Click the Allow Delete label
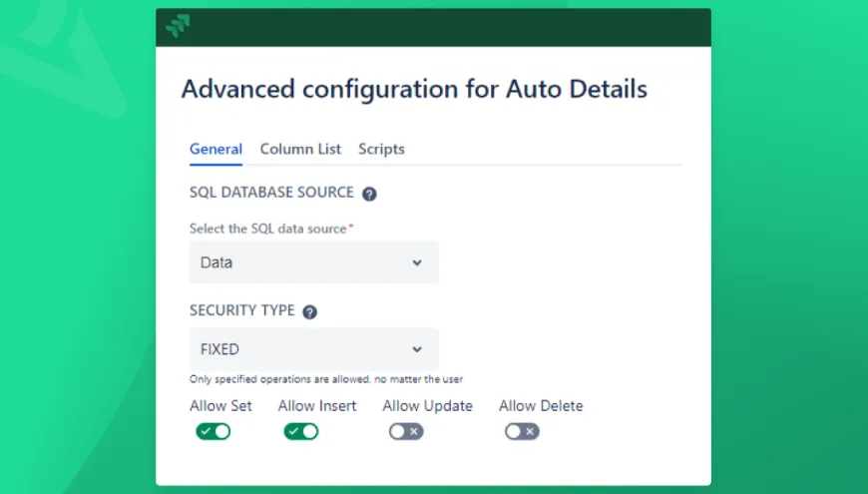The width and height of the screenshot is (868, 494). pos(541,406)
